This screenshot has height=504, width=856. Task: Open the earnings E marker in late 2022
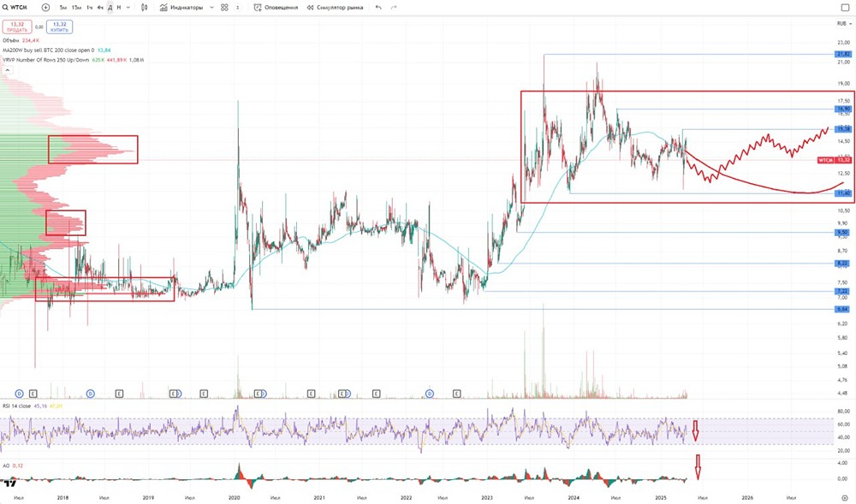(457, 394)
